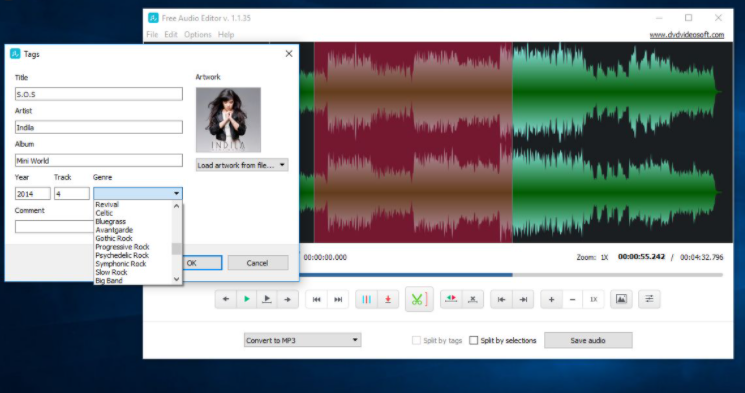Click the play selection button
This screenshot has height=393, width=745.
[x=267, y=299]
